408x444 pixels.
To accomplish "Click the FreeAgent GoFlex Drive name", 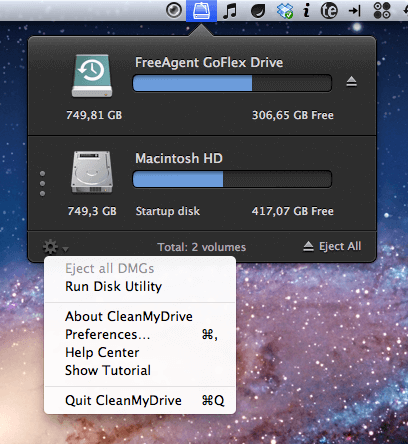I will [209, 63].
